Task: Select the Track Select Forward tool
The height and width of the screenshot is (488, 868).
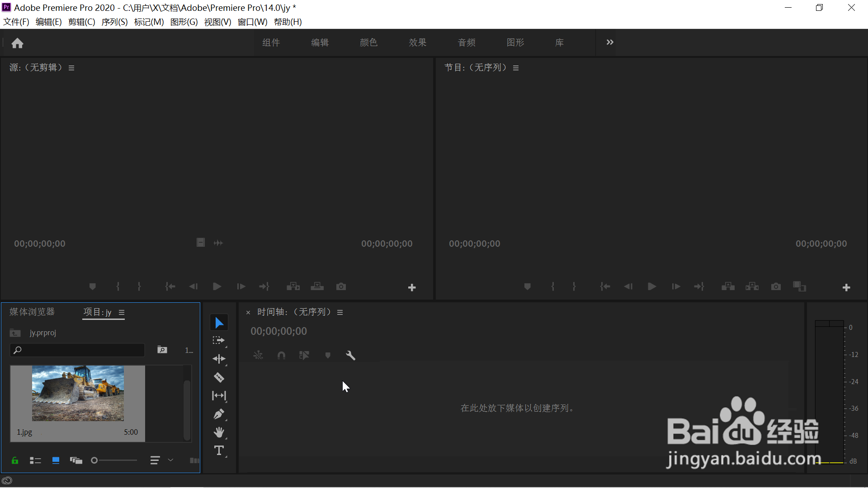Action: coord(219,341)
